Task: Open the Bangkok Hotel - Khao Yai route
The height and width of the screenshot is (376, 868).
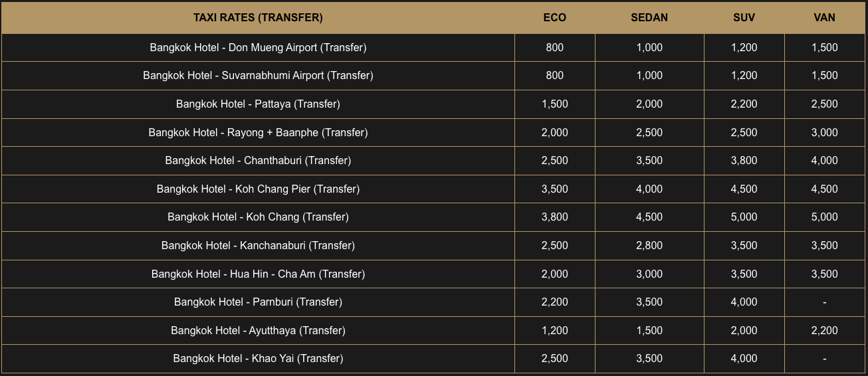Action: point(258,359)
